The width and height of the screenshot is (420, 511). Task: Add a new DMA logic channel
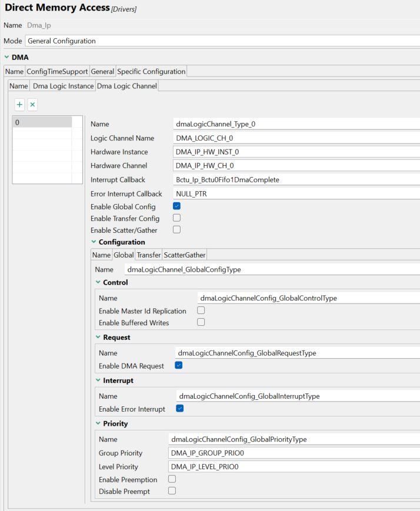tap(19, 105)
